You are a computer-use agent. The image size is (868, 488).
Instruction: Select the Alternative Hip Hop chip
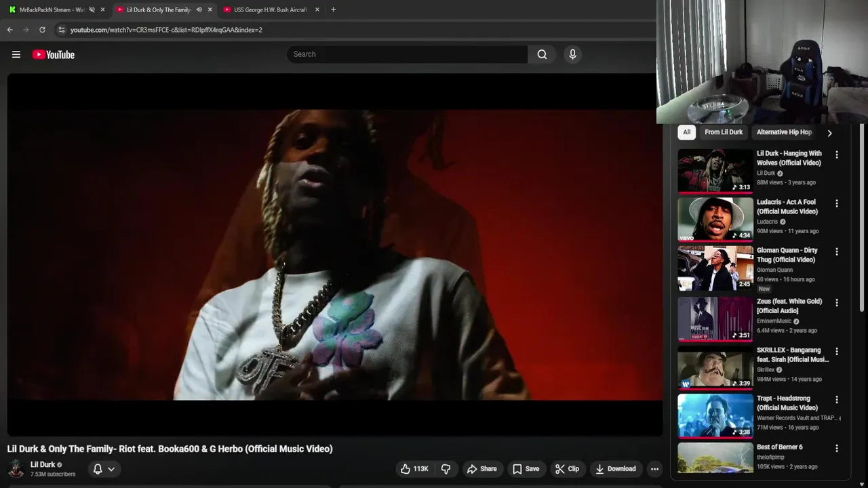pos(784,132)
